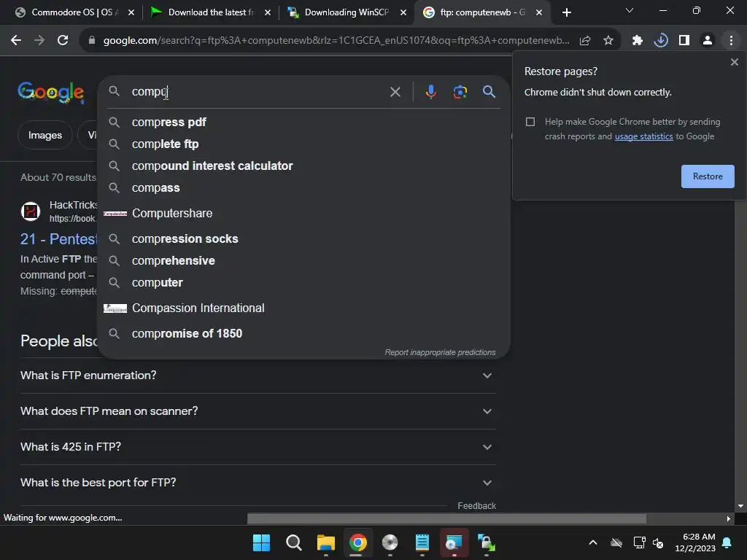
Task: Expand "What is 425 in FTP?" question
Action: pos(258,447)
